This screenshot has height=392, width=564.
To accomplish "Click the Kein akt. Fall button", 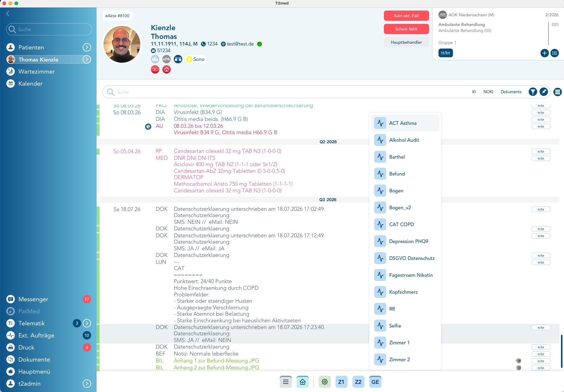I will (406, 16).
